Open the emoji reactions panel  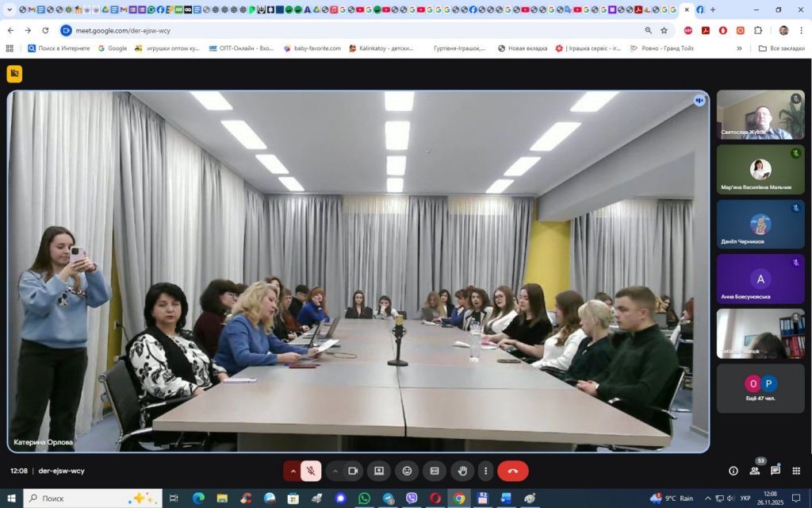(x=407, y=471)
